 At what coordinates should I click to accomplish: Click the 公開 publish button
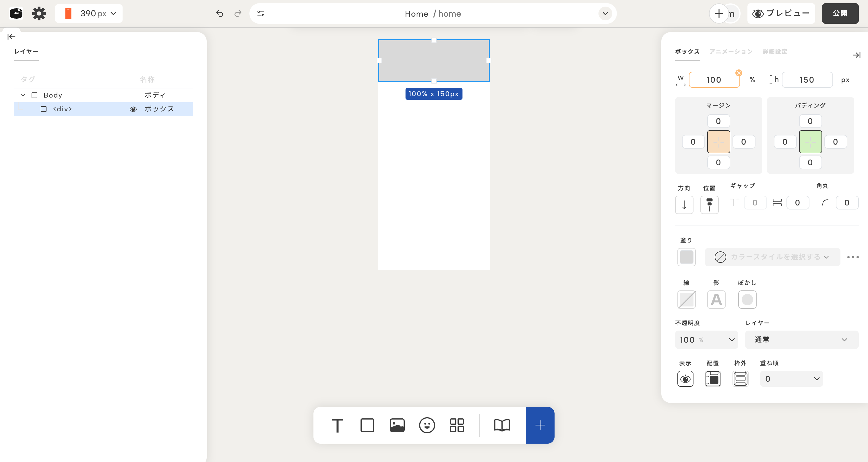(x=840, y=13)
